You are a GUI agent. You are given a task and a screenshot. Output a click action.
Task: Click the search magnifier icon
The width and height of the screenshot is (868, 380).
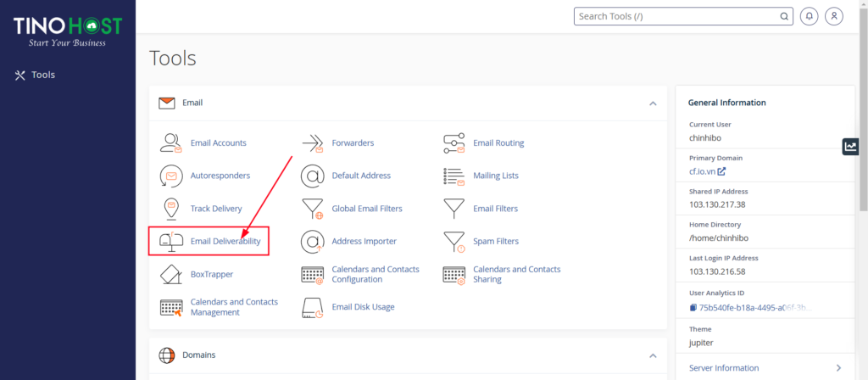pyautogui.click(x=784, y=17)
